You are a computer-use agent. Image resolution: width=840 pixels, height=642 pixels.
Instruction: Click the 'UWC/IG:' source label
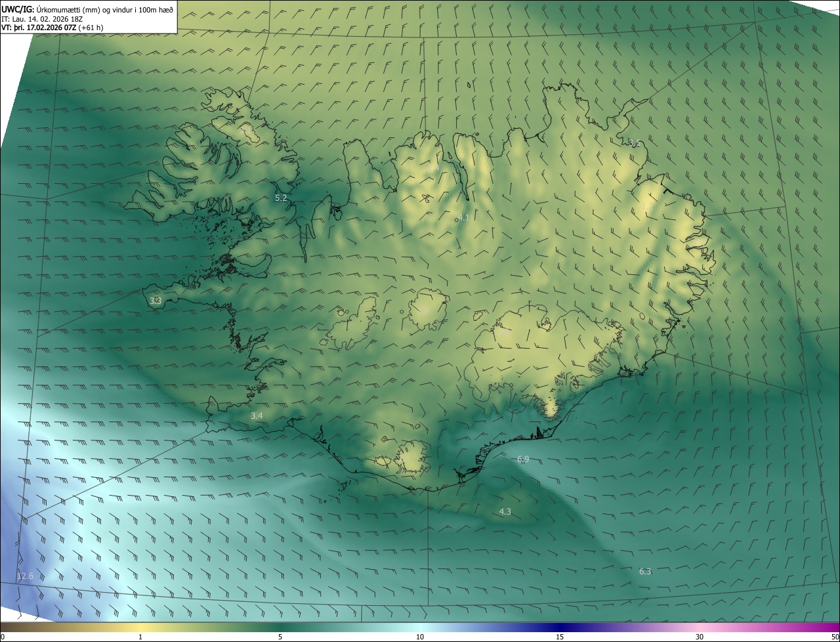pyautogui.click(x=18, y=9)
